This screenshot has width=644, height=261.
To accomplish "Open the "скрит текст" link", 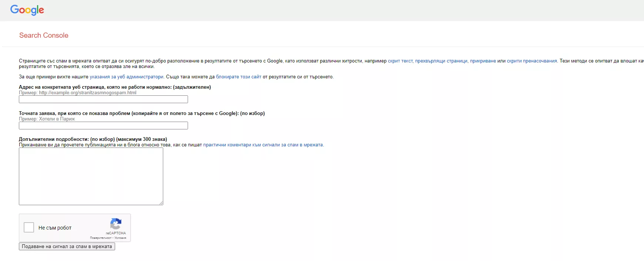I will [400, 61].
